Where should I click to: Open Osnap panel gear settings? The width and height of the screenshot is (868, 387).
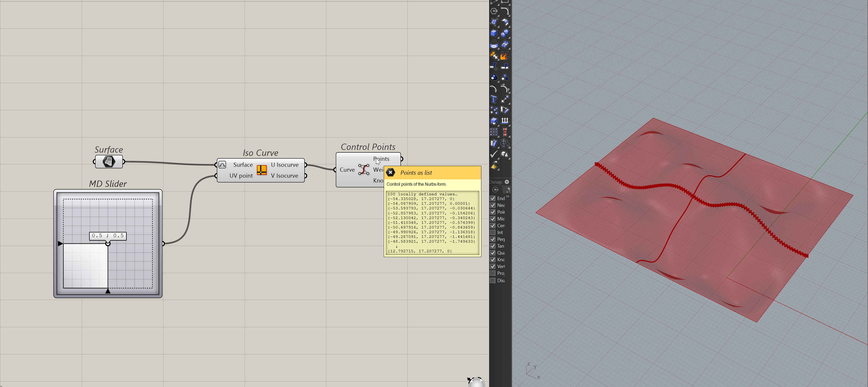[x=507, y=182]
